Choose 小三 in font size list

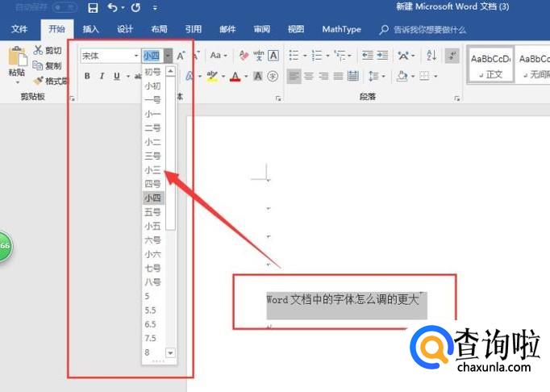coord(153,170)
